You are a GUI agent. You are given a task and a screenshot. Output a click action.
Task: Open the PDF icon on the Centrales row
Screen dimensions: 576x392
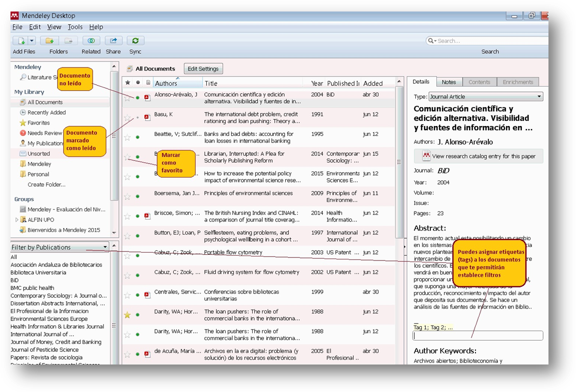(x=147, y=294)
